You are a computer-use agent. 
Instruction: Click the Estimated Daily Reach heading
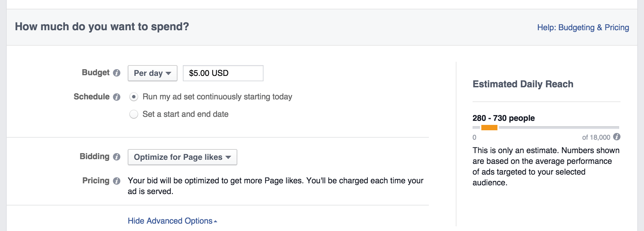(523, 84)
